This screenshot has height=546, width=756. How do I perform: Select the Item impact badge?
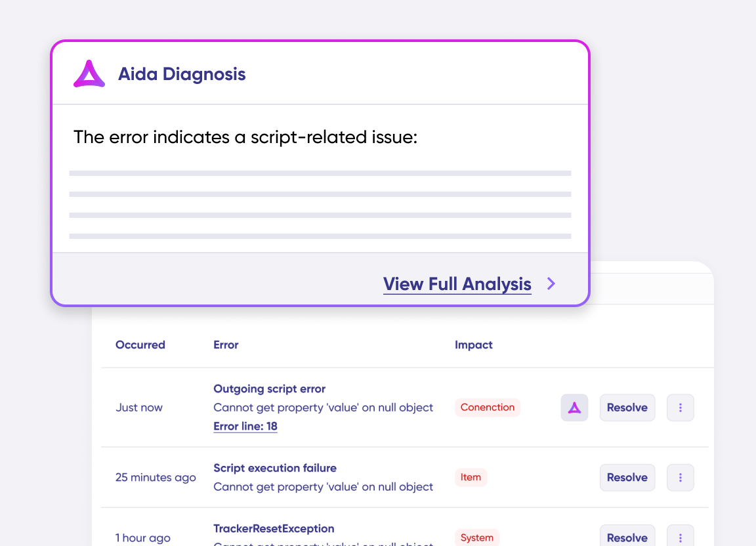pos(471,477)
